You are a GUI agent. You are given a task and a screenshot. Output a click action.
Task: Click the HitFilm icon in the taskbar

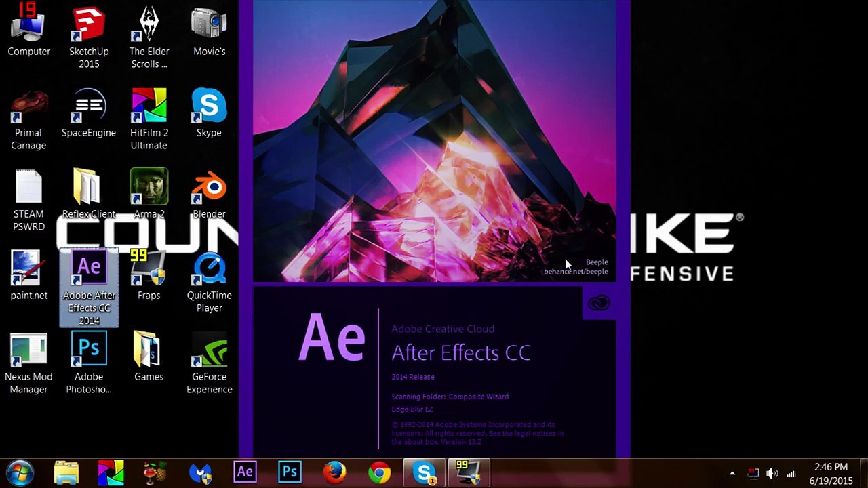(x=111, y=472)
